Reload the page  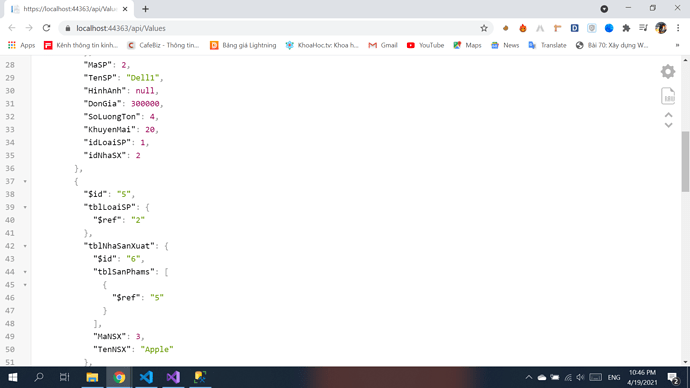[46, 28]
